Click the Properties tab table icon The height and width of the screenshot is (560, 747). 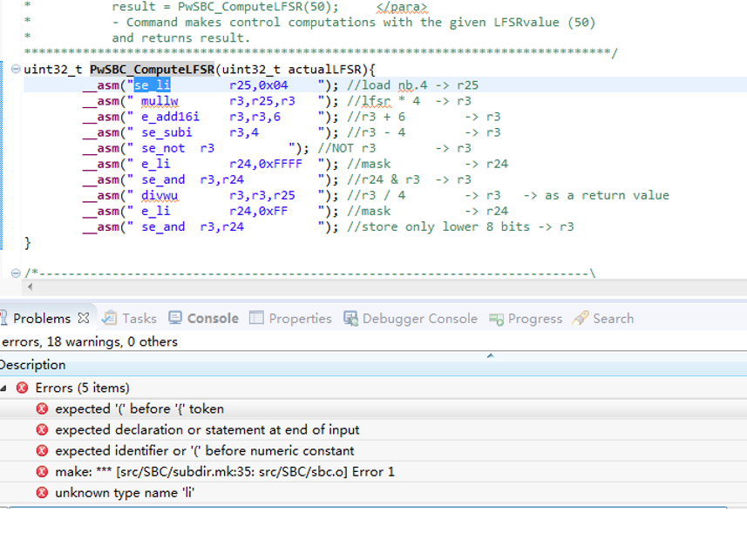pos(256,318)
